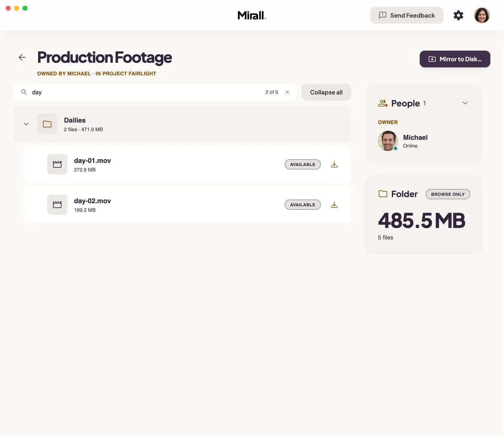Click the Dailies folder icon
This screenshot has width=504, height=437.
[x=47, y=124]
